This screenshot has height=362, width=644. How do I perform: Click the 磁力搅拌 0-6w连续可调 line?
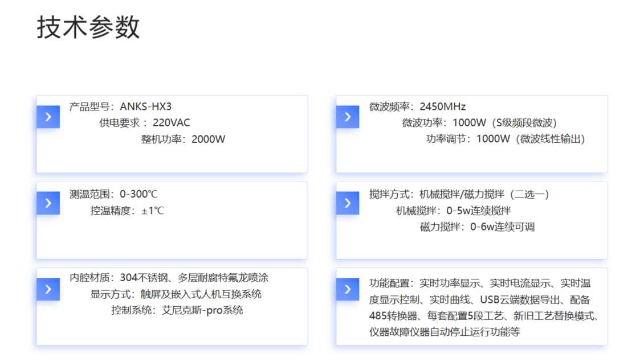[478, 227]
